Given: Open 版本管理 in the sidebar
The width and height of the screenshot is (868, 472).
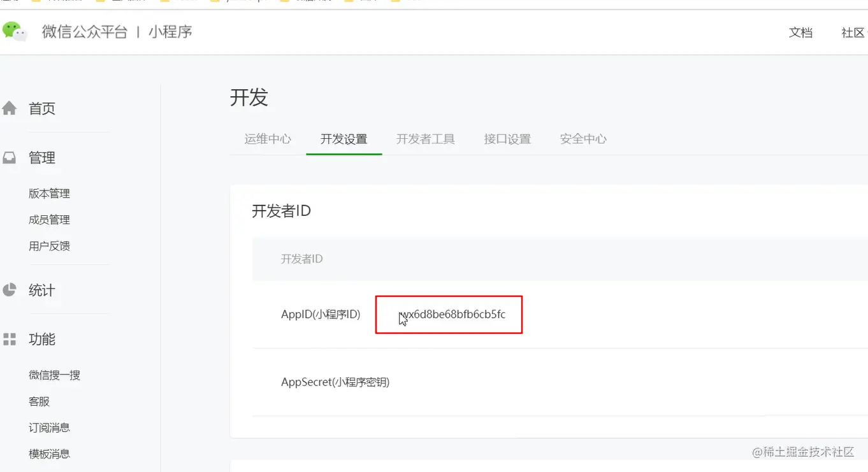Looking at the screenshot, I should (x=49, y=194).
